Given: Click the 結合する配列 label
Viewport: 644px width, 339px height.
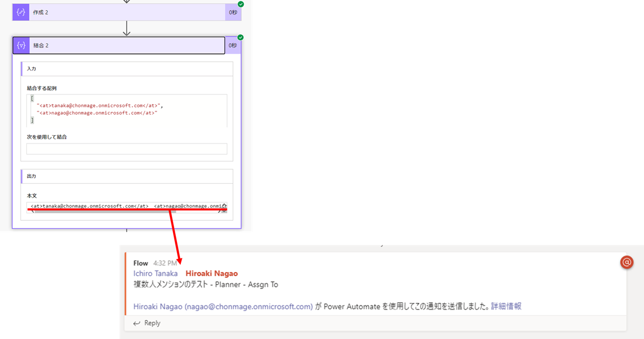Looking at the screenshot, I should [41, 88].
